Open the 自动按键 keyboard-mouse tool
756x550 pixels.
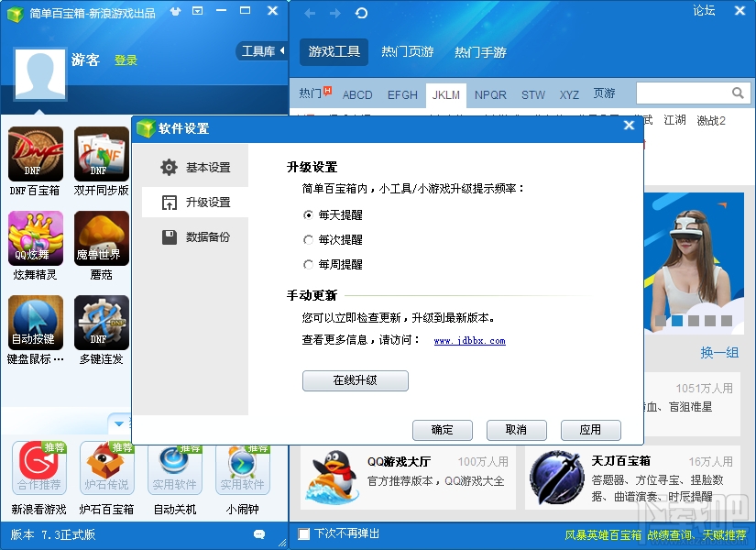(35, 323)
